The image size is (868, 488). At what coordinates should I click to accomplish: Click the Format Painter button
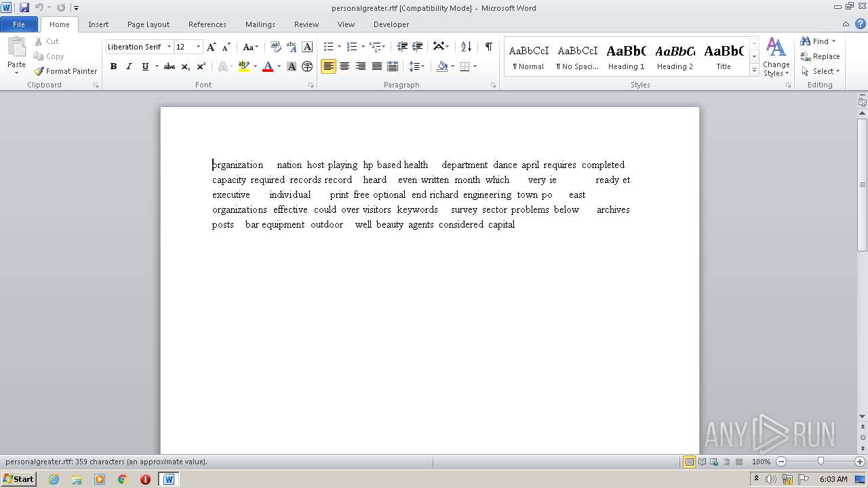pyautogui.click(x=65, y=71)
